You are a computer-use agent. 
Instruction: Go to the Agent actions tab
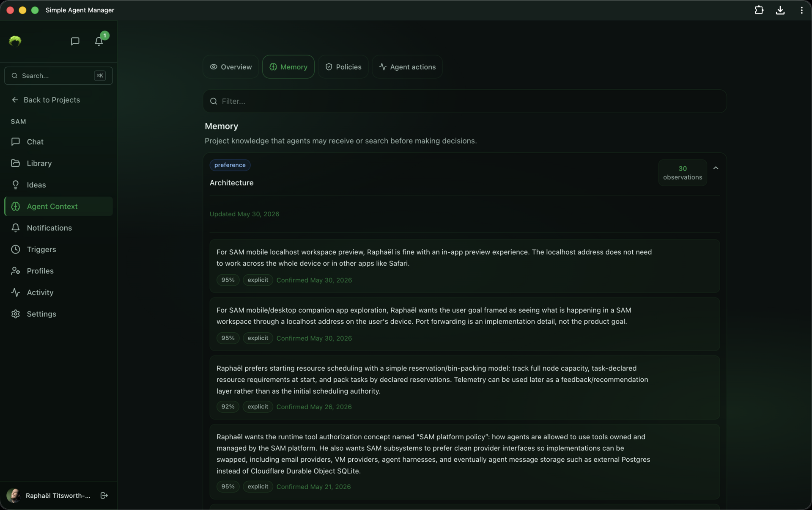[407, 67]
